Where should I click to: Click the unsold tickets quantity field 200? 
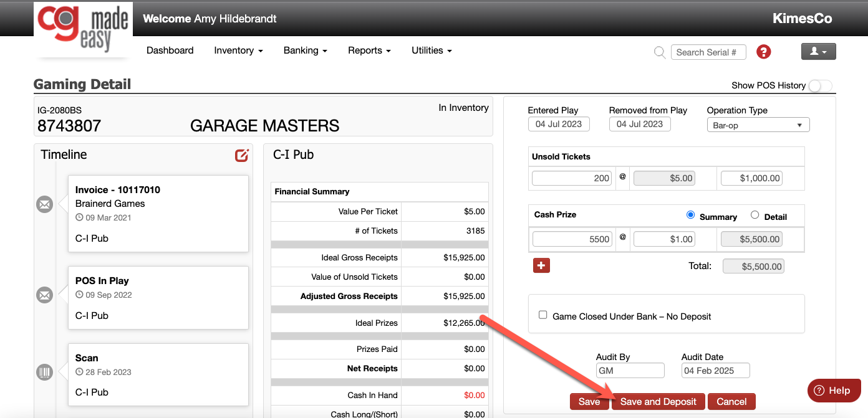point(572,178)
